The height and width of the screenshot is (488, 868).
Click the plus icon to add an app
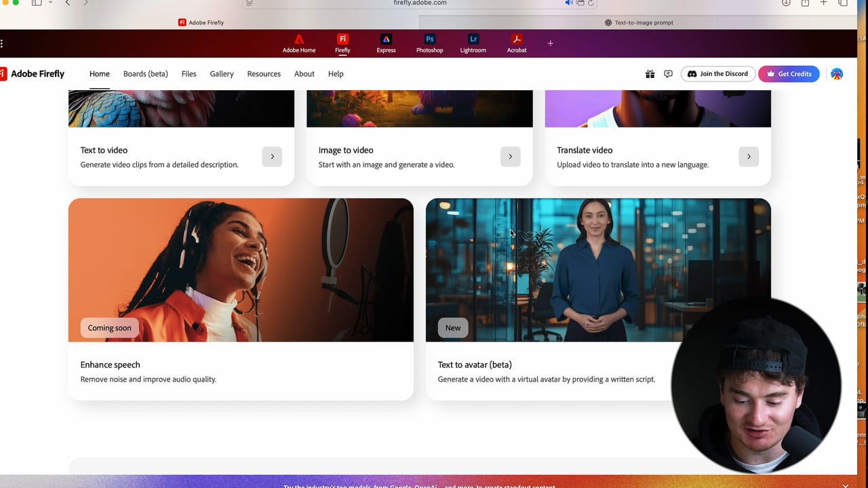550,43
